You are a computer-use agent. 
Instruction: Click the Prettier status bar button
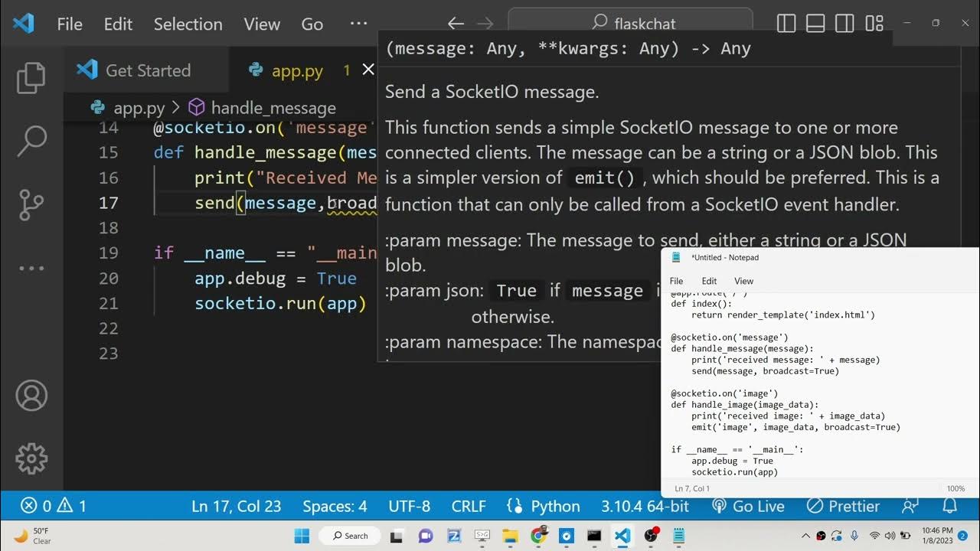843,506
